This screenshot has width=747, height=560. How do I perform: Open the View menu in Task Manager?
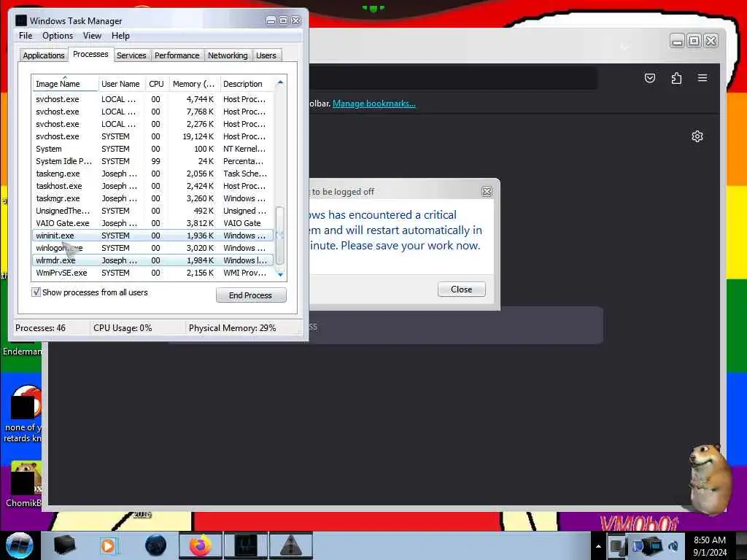(92, 36)
